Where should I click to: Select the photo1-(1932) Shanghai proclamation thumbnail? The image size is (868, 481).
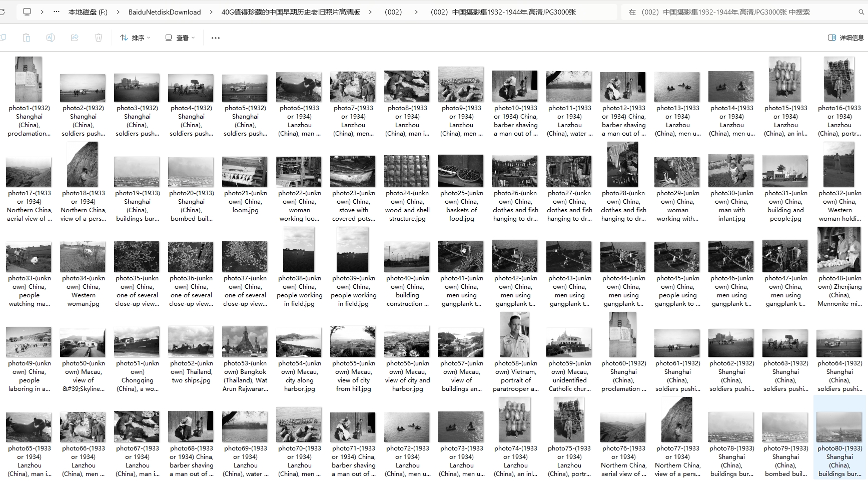29,80
